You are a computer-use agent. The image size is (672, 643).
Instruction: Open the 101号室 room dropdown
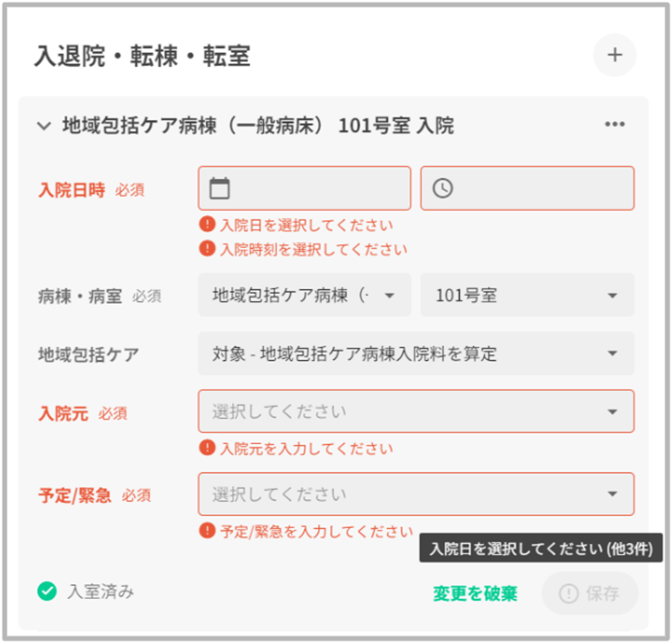[x=527, y=295]
